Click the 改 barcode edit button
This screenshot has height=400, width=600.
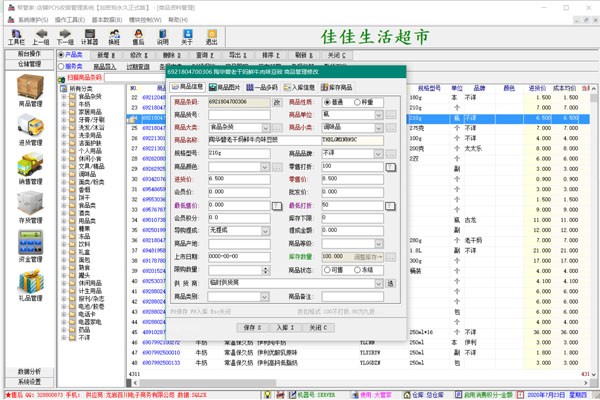tap(277, 102)
